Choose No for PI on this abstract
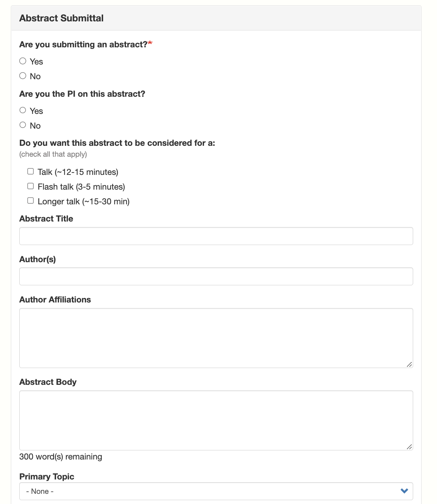 [x=23, y=125]
